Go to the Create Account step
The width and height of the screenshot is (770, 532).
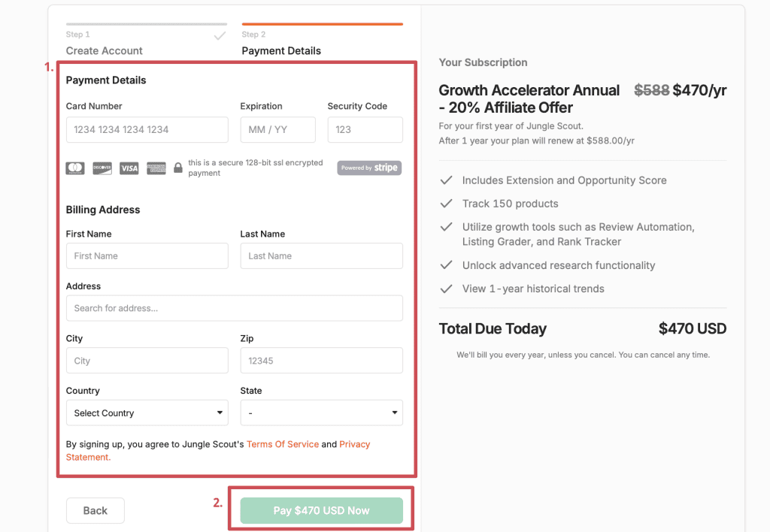[104, 50]
